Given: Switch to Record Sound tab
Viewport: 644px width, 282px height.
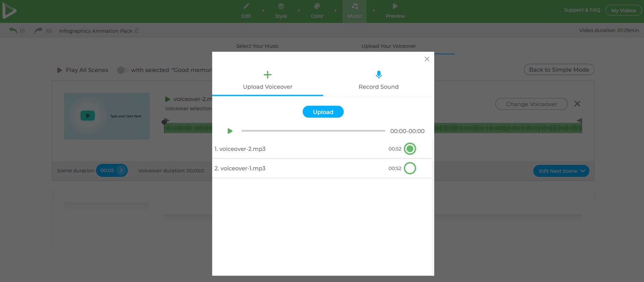Looking at the screenshot, I should click(x=378, y=80).
